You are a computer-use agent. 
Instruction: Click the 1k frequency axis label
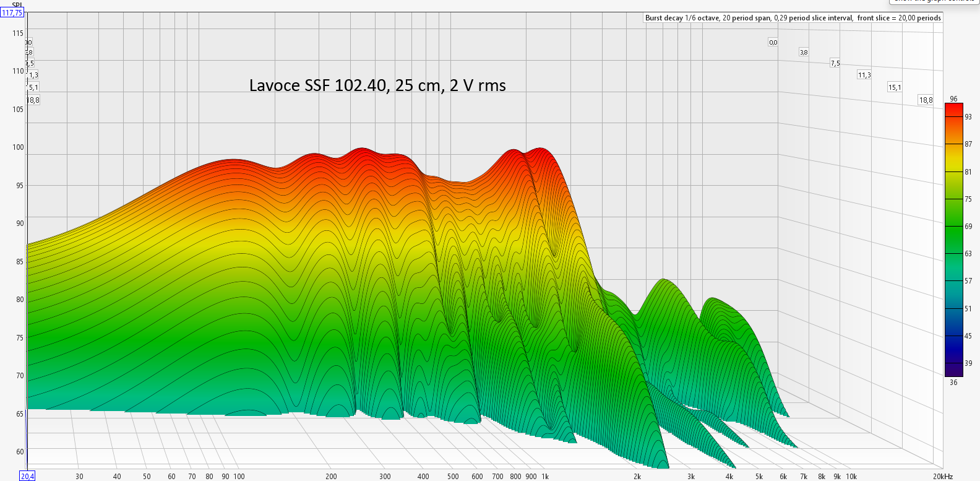click(x=545, y=476)
